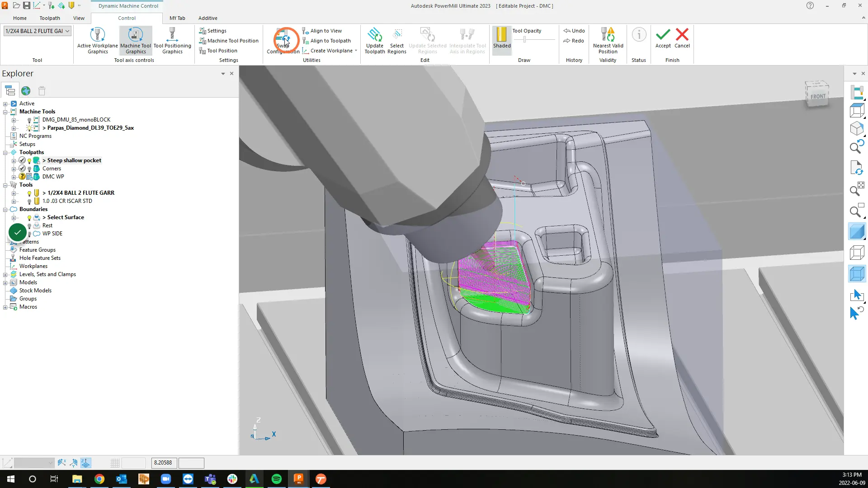Image resolution: width=868 pixels, height=488 pixels.
Task: Adjust the Tool Opacity slider
Action: click(524, 40)
